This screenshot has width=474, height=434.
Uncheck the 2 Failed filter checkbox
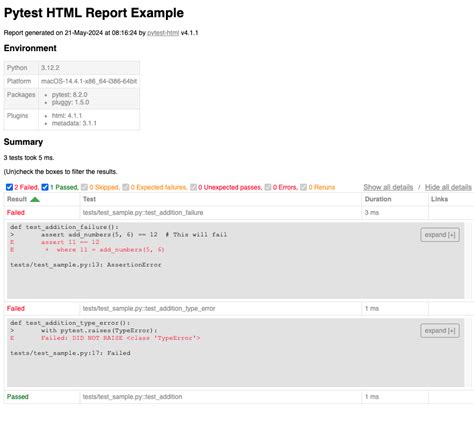[x=9, y=187]
